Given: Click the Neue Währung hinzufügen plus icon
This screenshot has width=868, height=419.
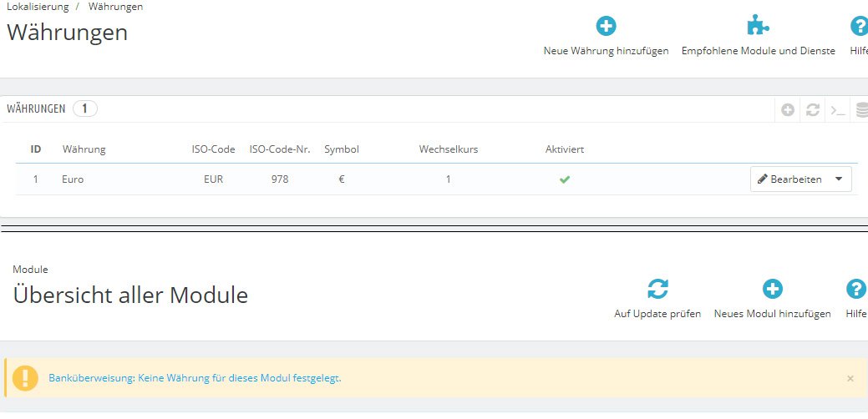Looking at the screenshot, I should [x=606, y=25].
